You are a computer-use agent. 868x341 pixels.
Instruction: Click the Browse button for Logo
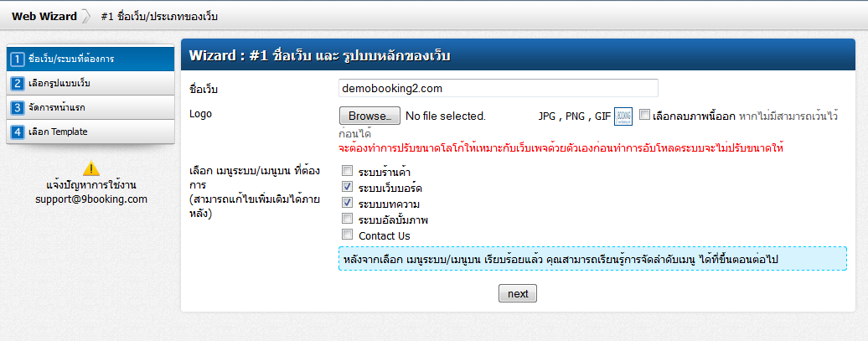[369, 116]
